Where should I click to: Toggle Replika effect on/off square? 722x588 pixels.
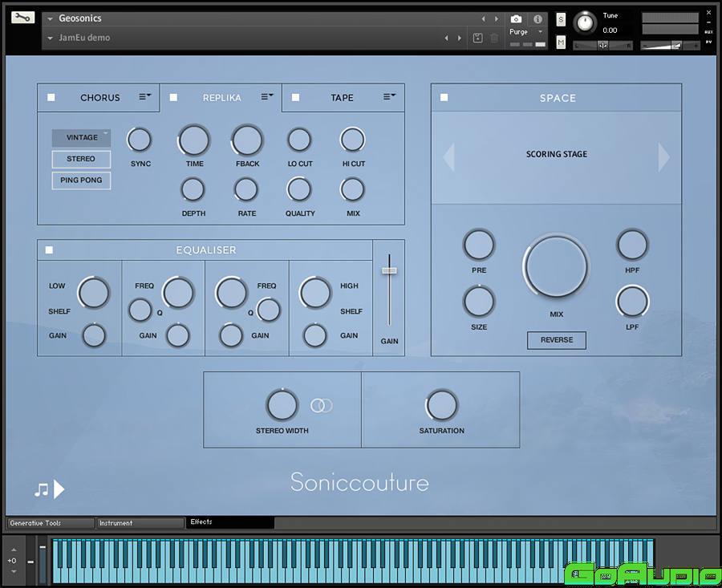coord(173,97)
